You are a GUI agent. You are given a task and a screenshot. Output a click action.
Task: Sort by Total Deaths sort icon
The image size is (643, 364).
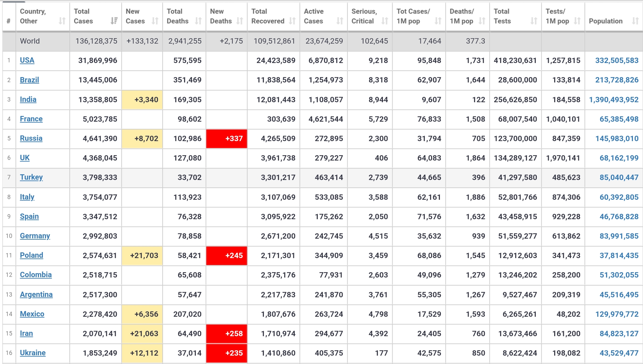coord(198,21)
